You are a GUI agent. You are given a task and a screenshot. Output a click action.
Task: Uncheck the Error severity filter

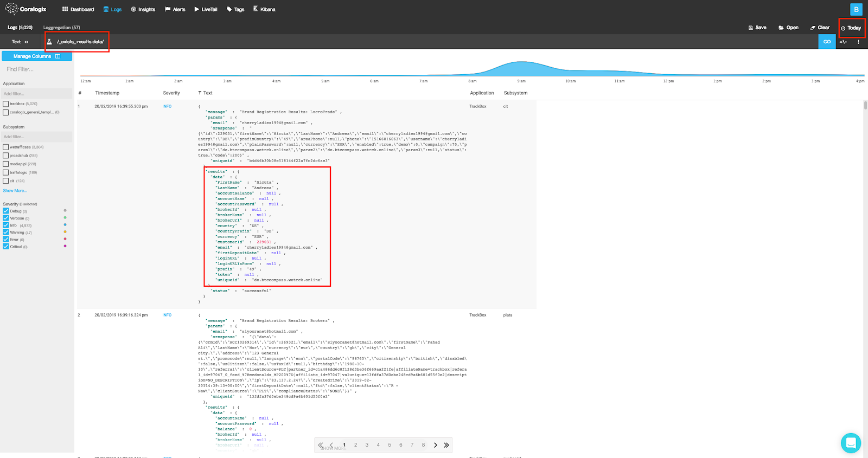[x=6, y=240]
